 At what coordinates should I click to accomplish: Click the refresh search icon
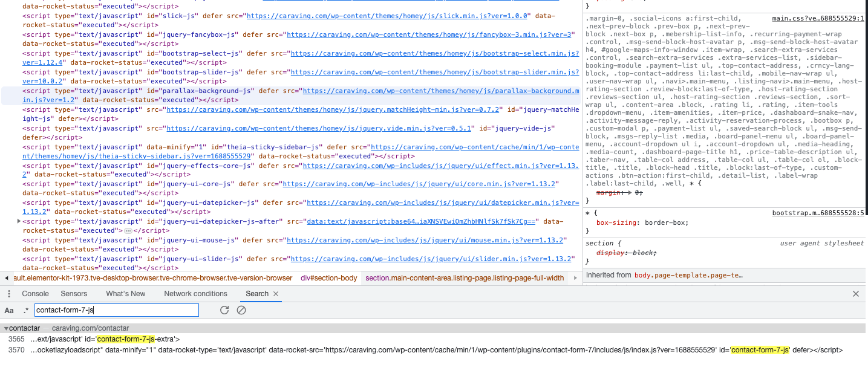(x=224, y=310)
